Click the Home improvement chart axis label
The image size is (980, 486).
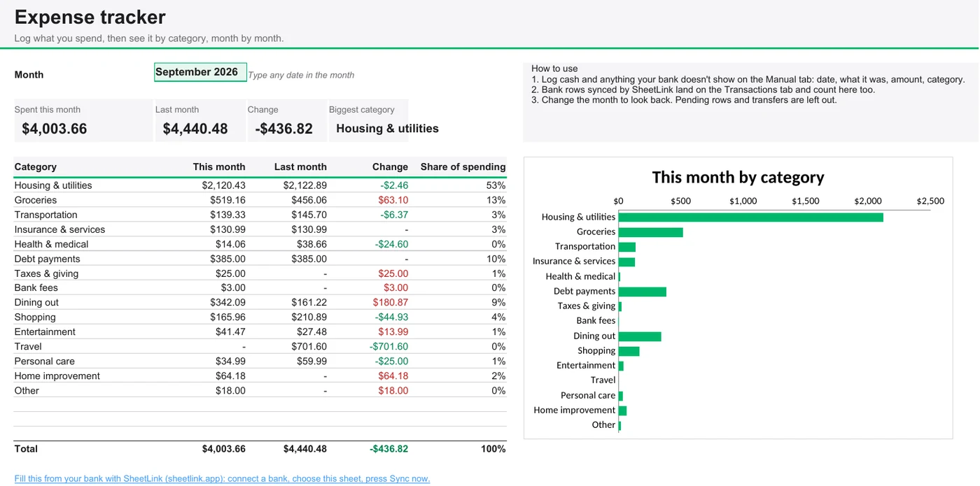pyautogui.click(x=574, y=410)
